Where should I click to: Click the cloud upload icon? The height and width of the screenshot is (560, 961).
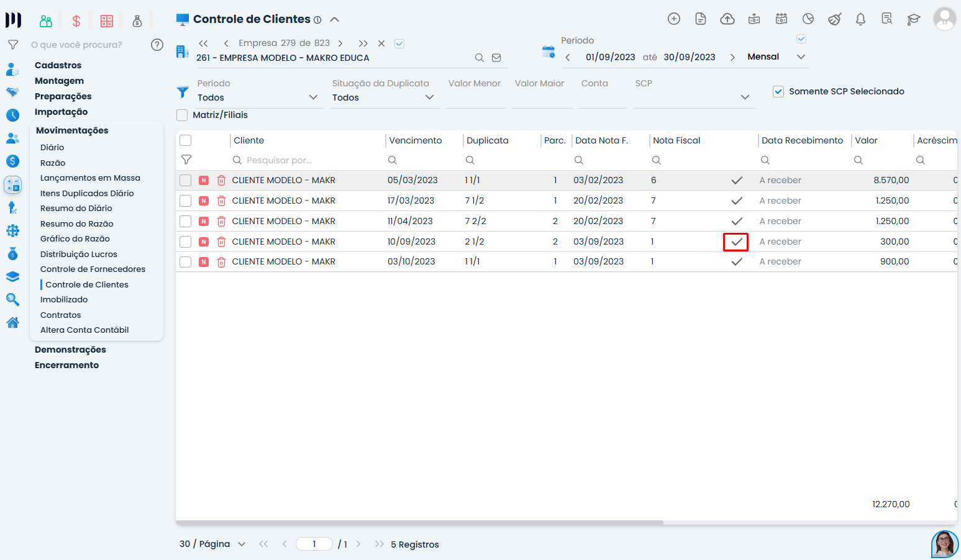pyautogui.click(x=727, y=19)
